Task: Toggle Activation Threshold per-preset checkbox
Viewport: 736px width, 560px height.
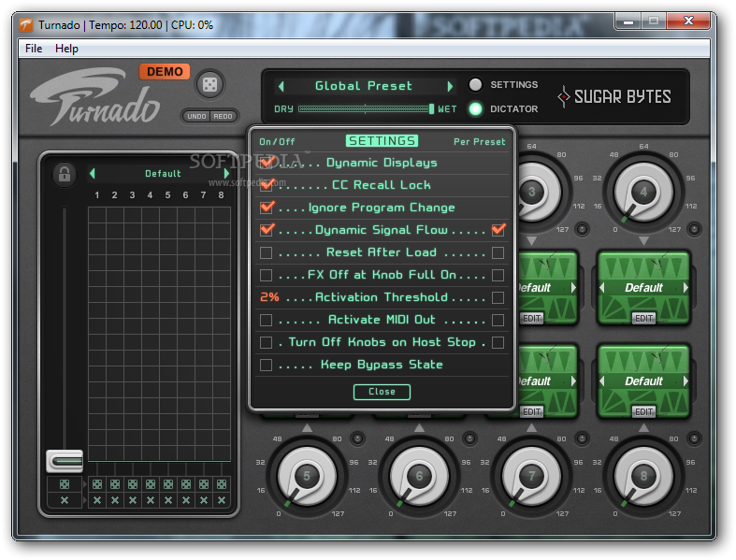Action: pos(498,297)
